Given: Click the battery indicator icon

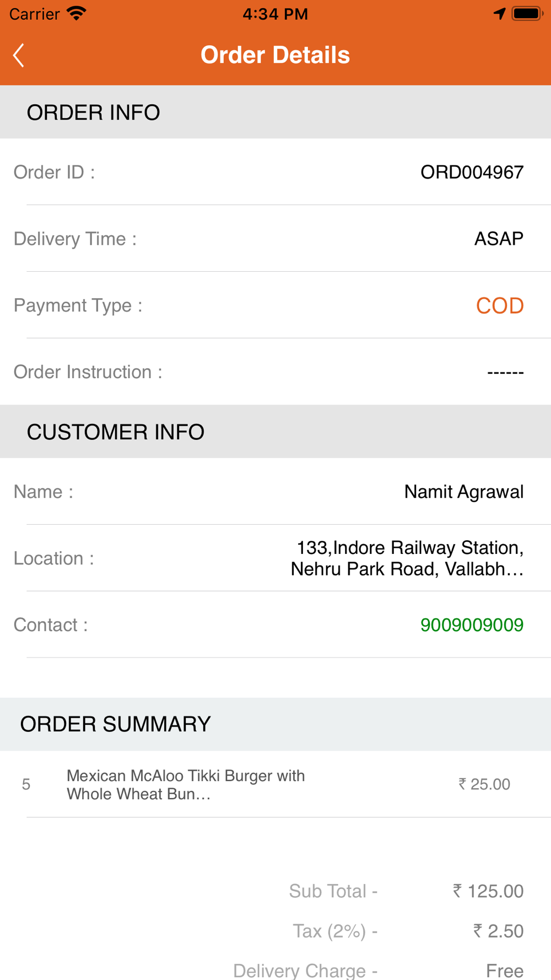Looking at the screenshot, I should click(527, 14).
